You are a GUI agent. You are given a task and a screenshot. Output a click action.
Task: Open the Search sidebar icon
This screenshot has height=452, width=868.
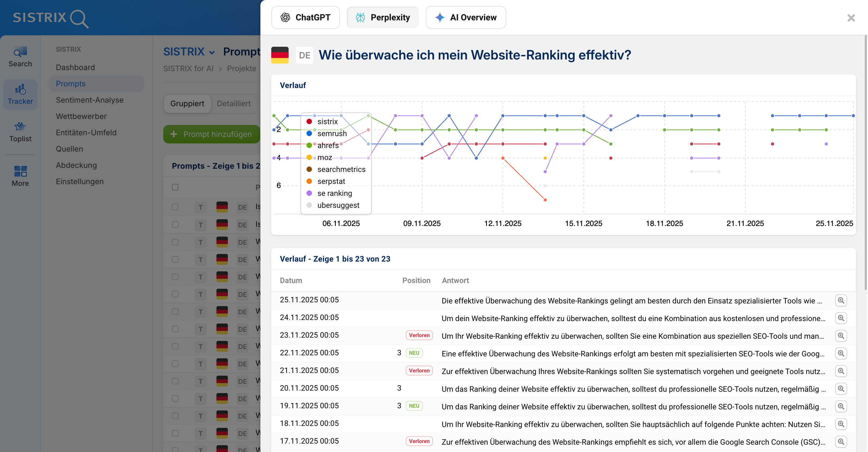[x=20, y=56]
